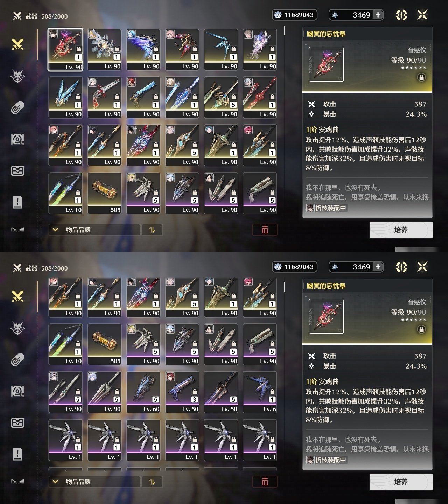Image resolution: width=448 pixels, height=504 pixels.
Task: Open the echo demon-mask tab in upper screenshot sidebar
Action: coord(17,76)
